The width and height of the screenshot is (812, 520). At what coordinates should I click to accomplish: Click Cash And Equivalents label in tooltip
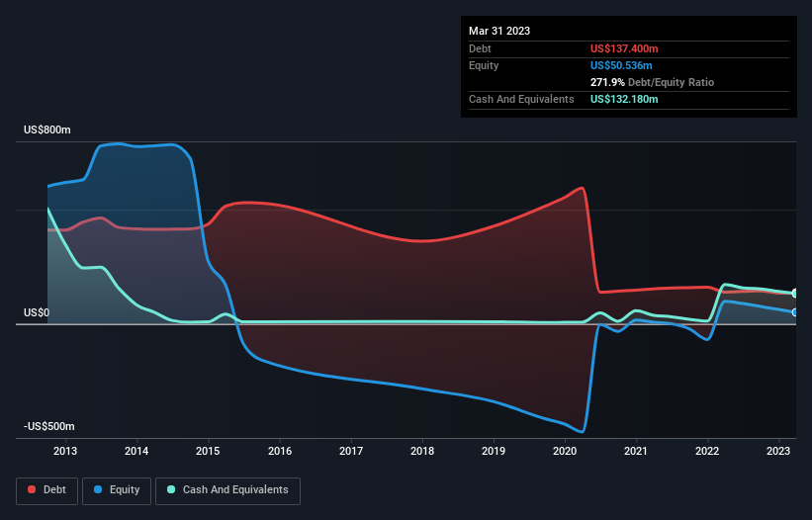[x=521, y=99]
